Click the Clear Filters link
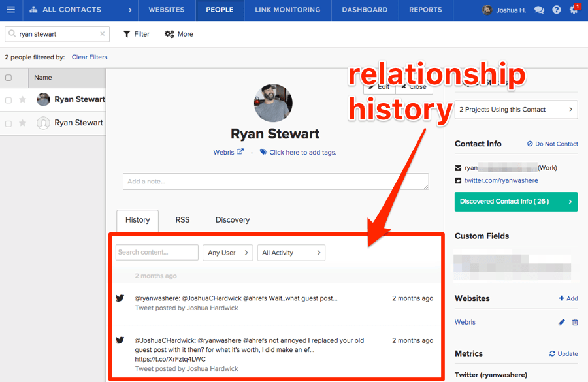The image size is (588, 382). [90, 57]
